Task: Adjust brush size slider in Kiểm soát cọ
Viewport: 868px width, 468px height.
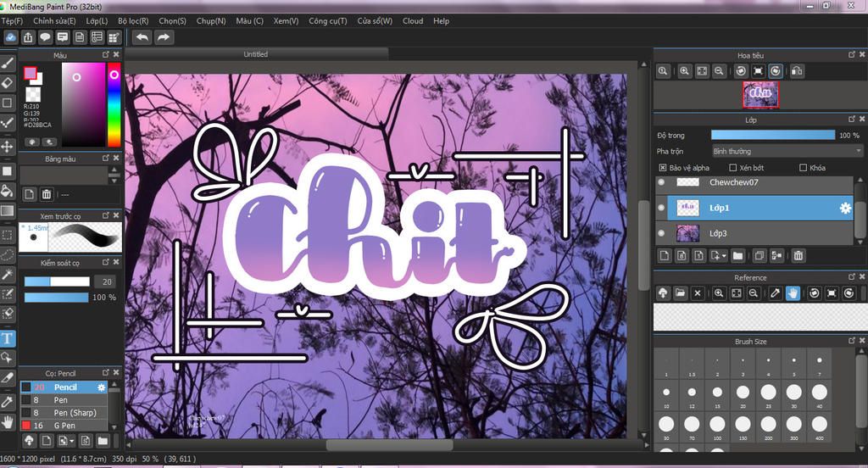Action: coord(57,281)
